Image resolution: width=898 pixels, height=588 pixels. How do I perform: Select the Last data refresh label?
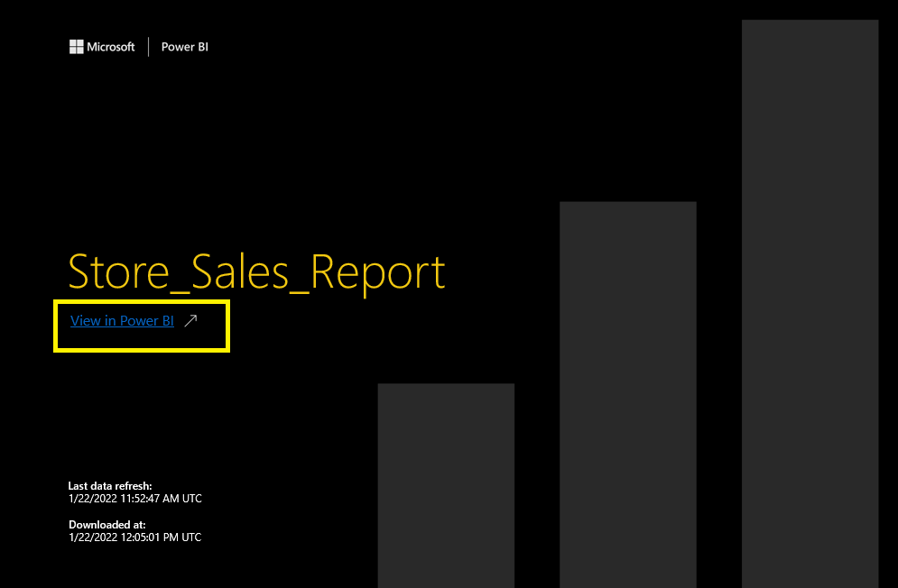pos(109,485)
